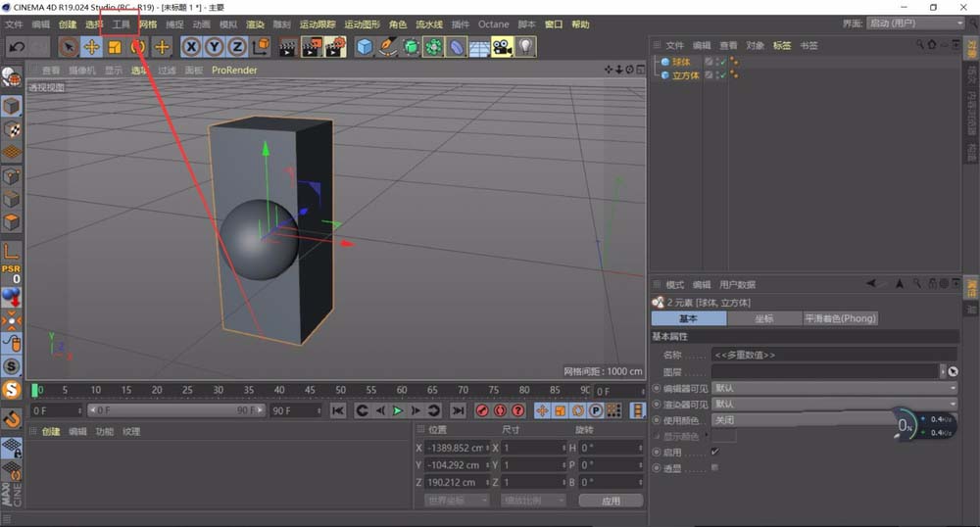Screen dimensions: 980x527
Task: Click the camera object icon
Action: click(x=502, y=47)
